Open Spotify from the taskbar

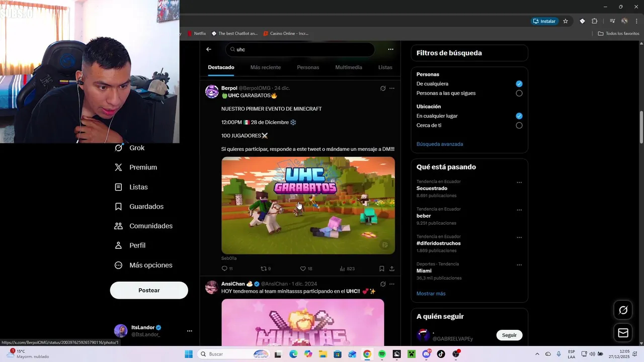pos(382,354)
